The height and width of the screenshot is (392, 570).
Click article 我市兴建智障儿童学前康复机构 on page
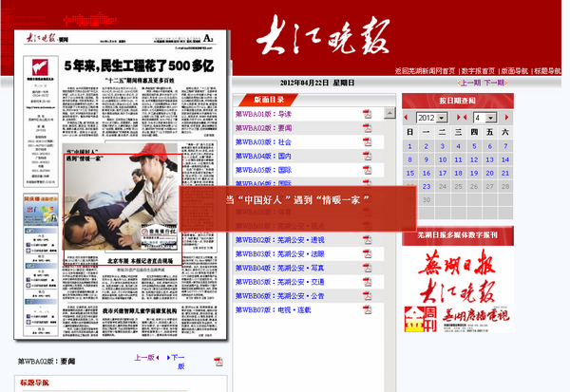(x=140, y=311)
